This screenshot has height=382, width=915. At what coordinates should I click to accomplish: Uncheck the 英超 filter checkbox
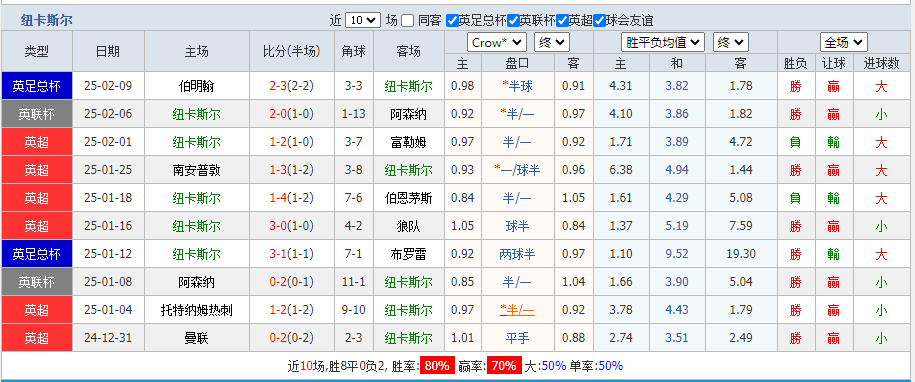coord(563,20)
